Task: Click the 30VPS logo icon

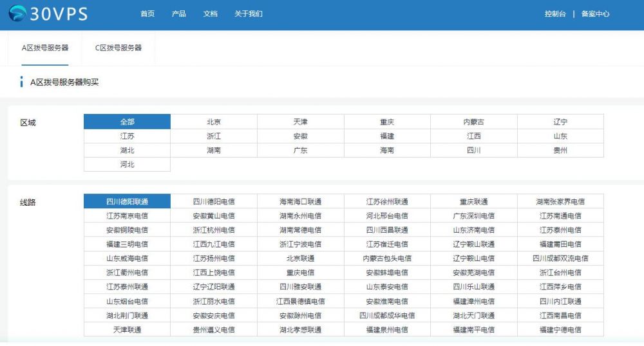Action: pos(17,14)
